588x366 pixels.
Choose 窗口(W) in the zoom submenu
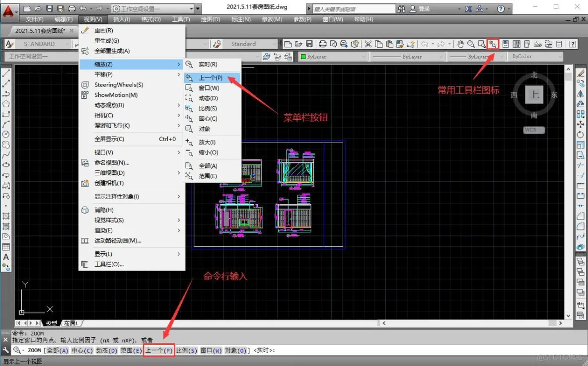click(212, 88)
